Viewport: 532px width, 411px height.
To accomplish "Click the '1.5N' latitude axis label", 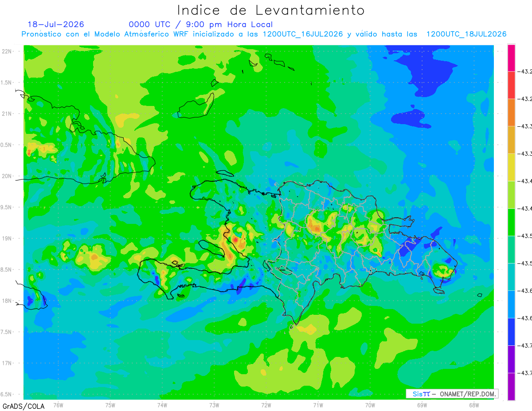I will 7,82.
